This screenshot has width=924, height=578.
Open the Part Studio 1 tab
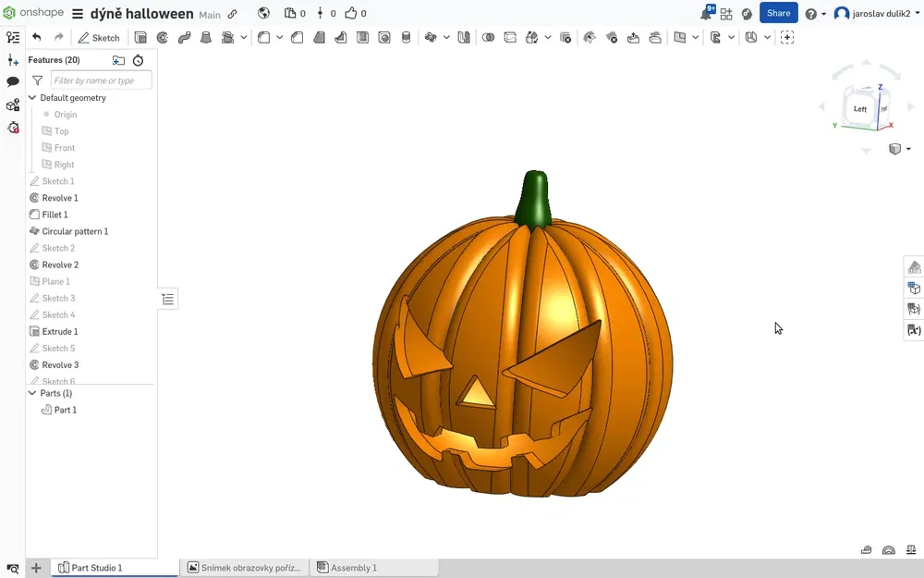point(96,568)
